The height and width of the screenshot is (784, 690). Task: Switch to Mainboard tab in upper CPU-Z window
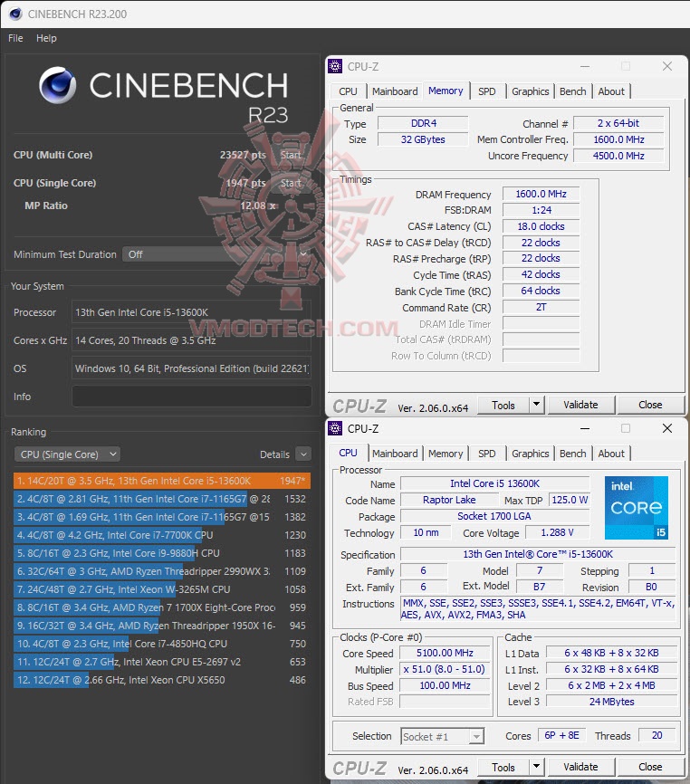coord(395,91)
